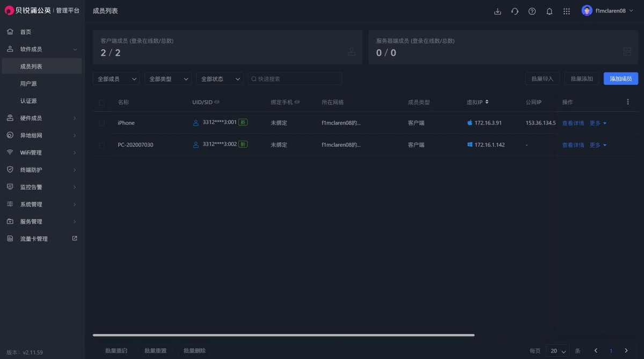Open the 每页 20 page size dropdown

click(557, 350)
